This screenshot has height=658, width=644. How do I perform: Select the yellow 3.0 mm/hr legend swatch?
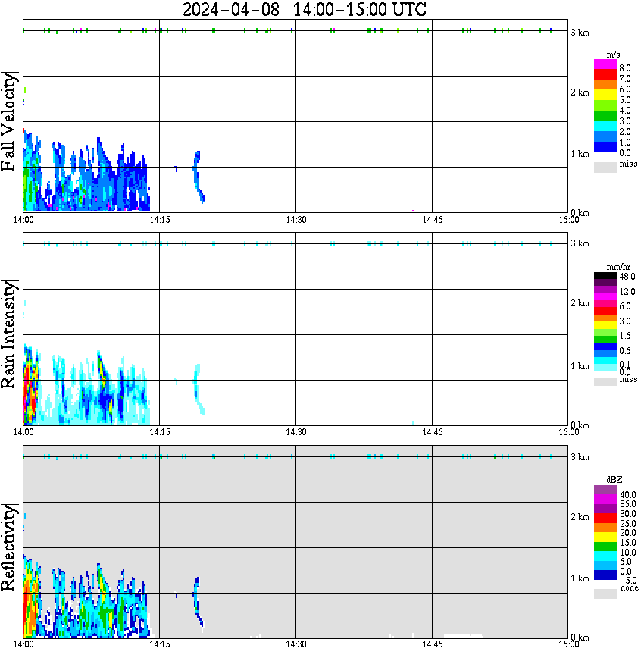(x=605, y=325)
